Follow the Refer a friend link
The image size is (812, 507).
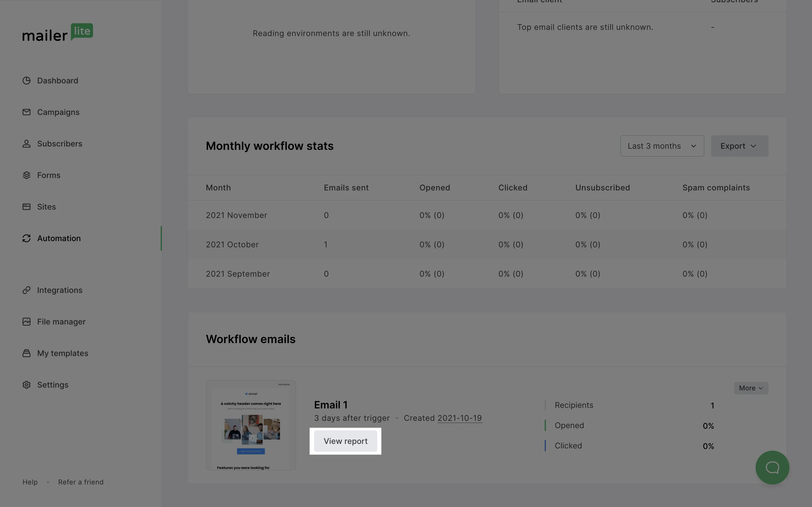pos(81,482)
